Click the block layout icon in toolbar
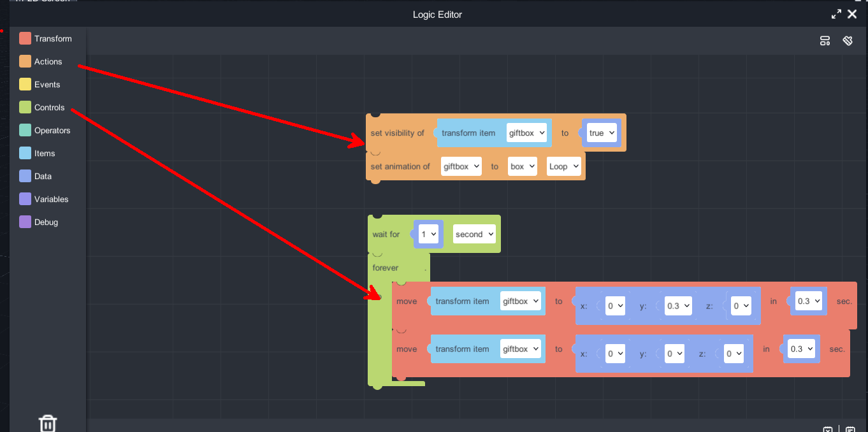This screenshot has width=868, height=432. [825, 41]
